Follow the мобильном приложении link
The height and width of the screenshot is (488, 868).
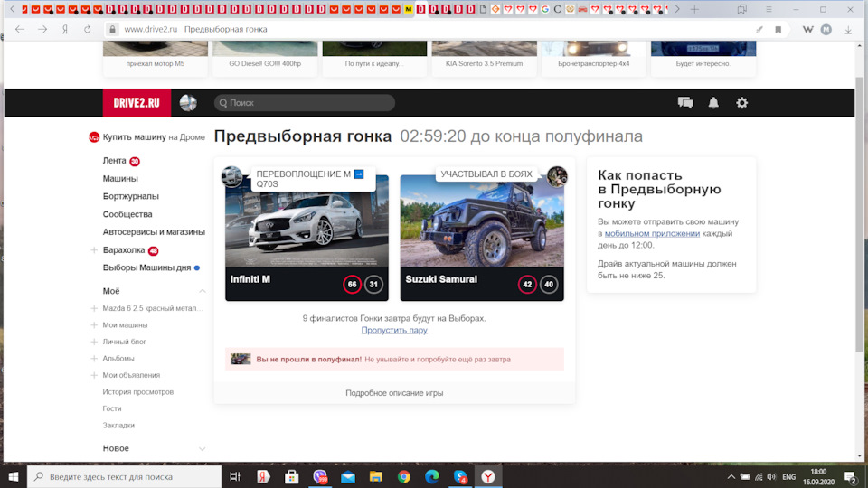tap(652, 233)
